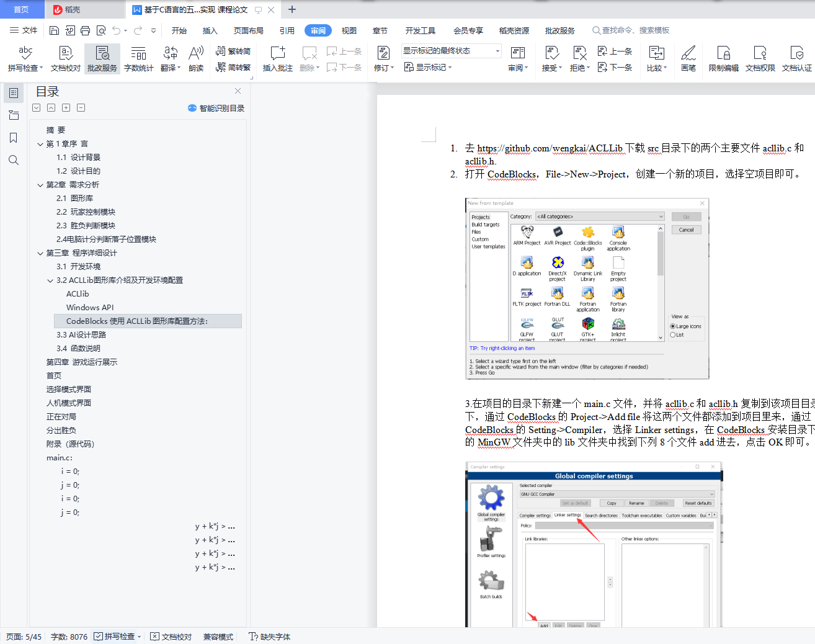Screen dimensions: 815x644
Task: Open the search sidebar icon
Action: (x=14, y=160)
